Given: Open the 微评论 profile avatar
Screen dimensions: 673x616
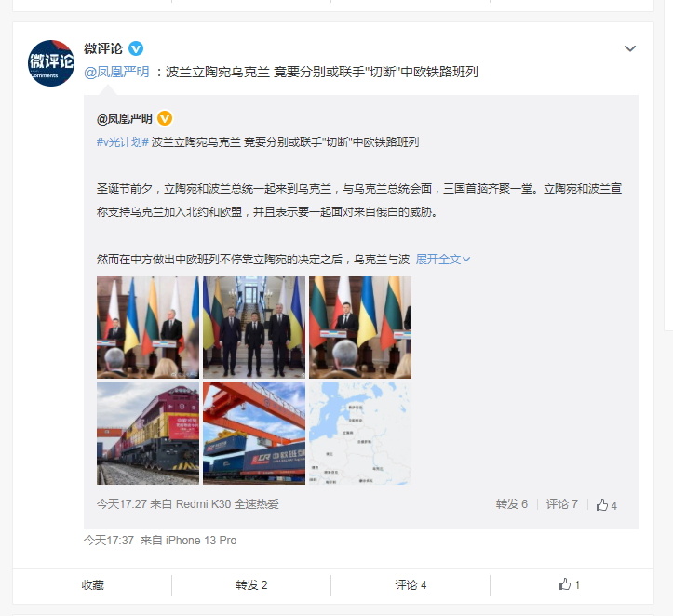Looking at the screenshot, I should (50, 63).
